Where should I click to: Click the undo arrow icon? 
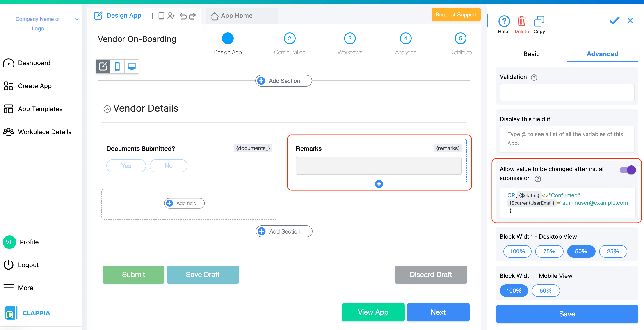click(x=183, y=16)
